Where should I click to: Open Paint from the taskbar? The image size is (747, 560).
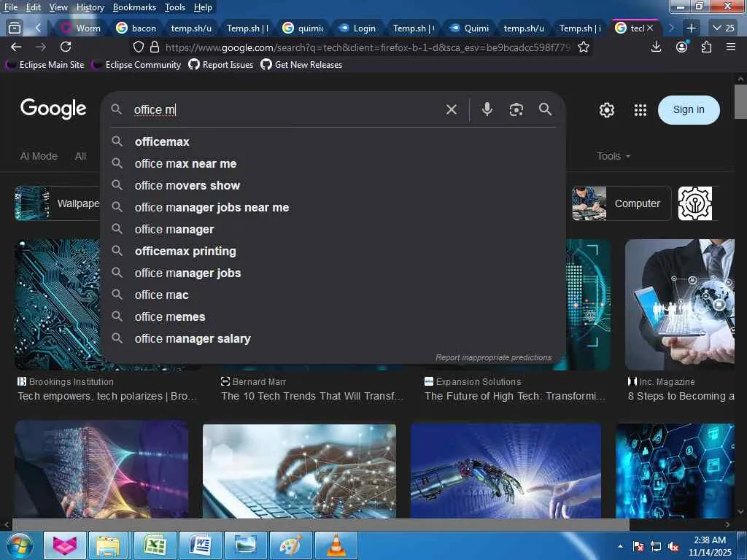point(290,545)
